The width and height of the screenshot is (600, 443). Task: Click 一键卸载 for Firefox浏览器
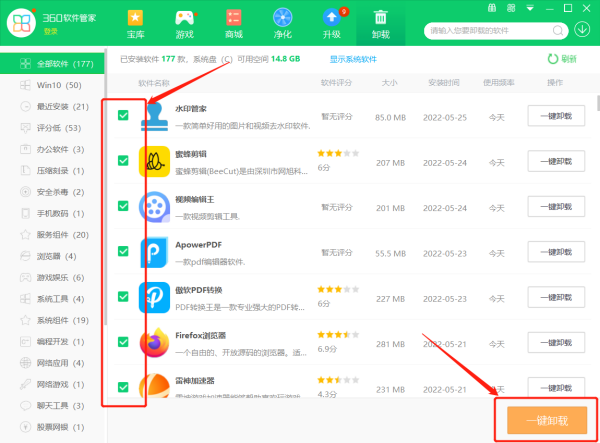pos(556,342)
